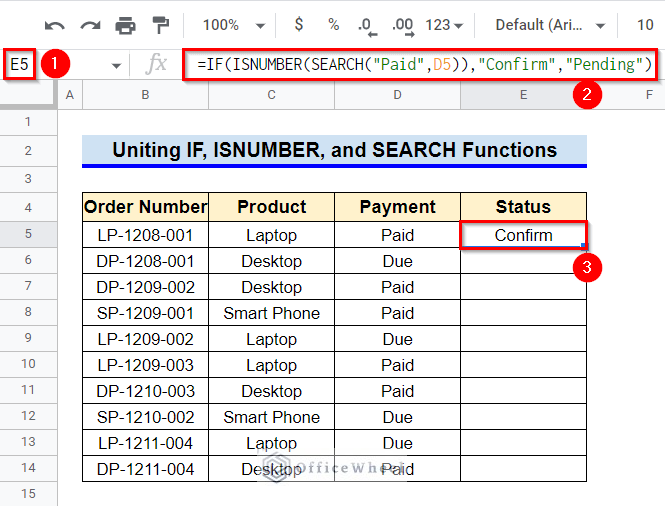Click the 'Paid' payment cell in row 5
Image resolution: width=665 pixels, height=506 pixels.
click(x=397, y=235)
